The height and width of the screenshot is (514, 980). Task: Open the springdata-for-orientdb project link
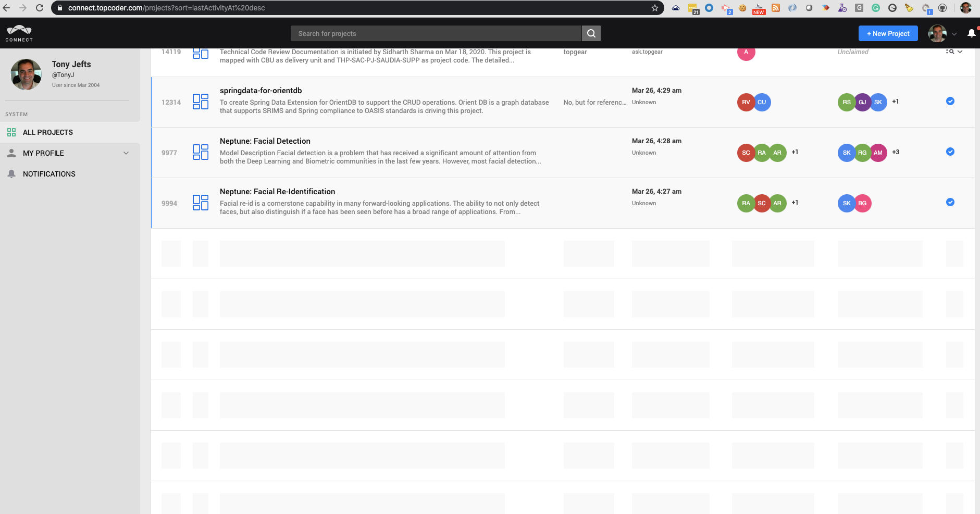click(260, 91)
